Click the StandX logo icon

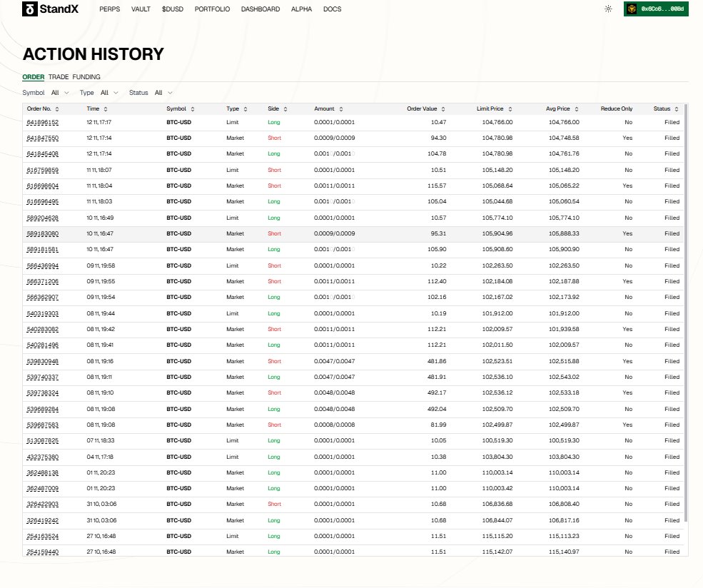29,9
